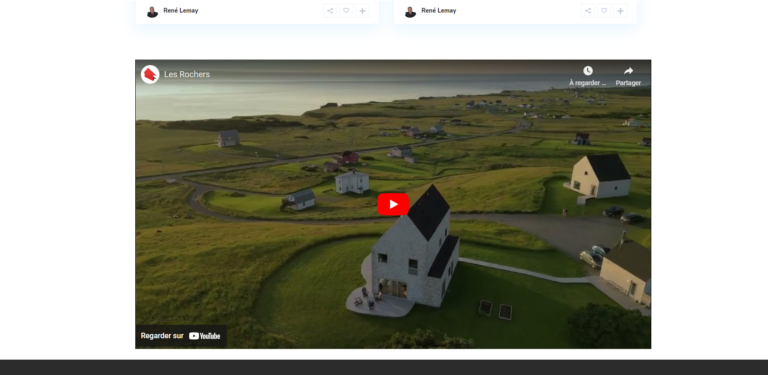This screenshot has height=375, width=768.
Task: Click the René Lemay name on the left card
Action: (181, 11)
